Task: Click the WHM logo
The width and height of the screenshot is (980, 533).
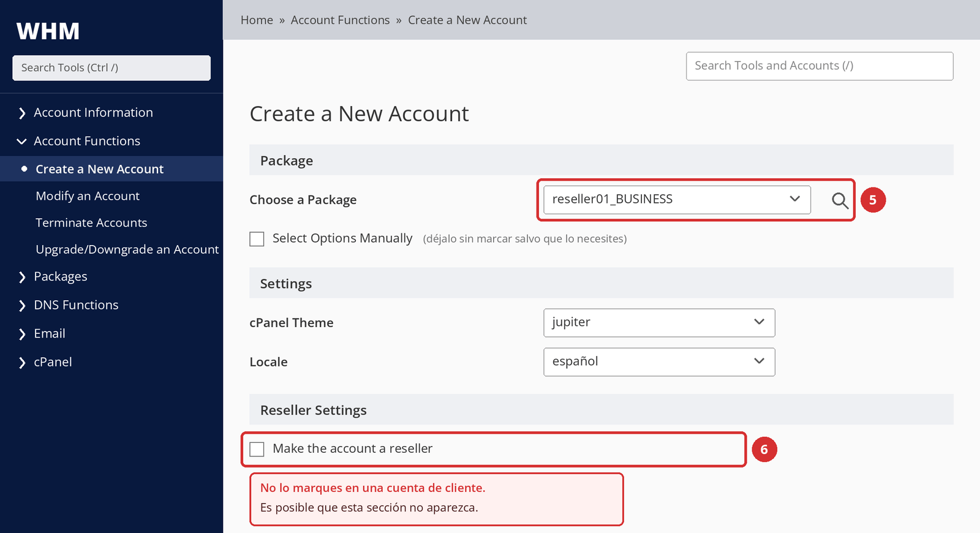Action: point(48,31)
